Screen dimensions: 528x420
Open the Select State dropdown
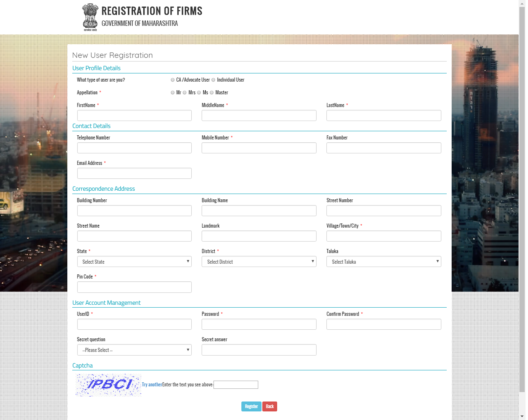pyautogui.click(x=134, y=262)
